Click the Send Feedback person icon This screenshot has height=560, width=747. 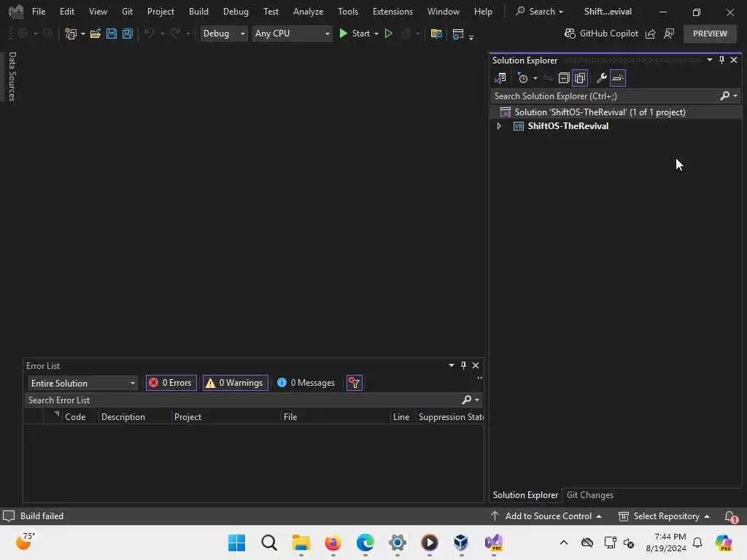point(669,34)
